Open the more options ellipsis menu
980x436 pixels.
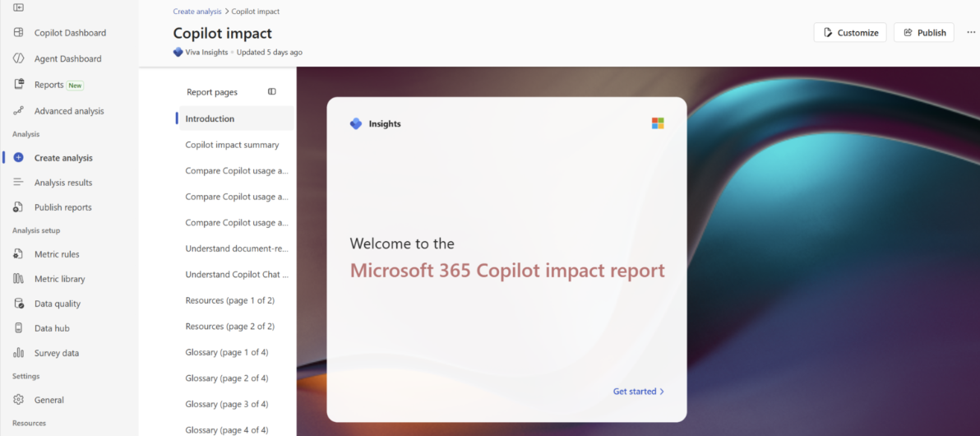pos(971,33)
